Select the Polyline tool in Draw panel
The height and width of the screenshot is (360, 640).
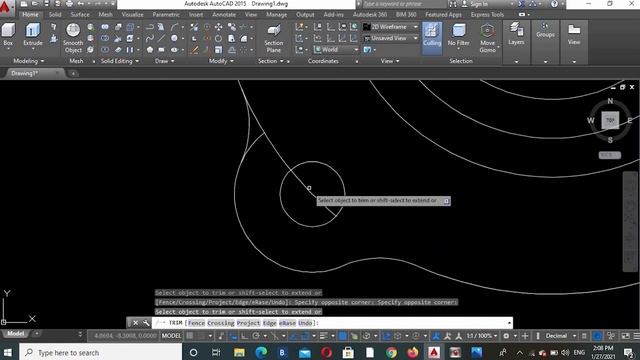150,27
